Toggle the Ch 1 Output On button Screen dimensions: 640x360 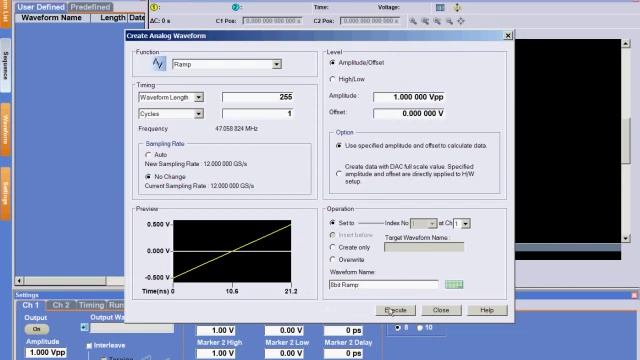37,329
